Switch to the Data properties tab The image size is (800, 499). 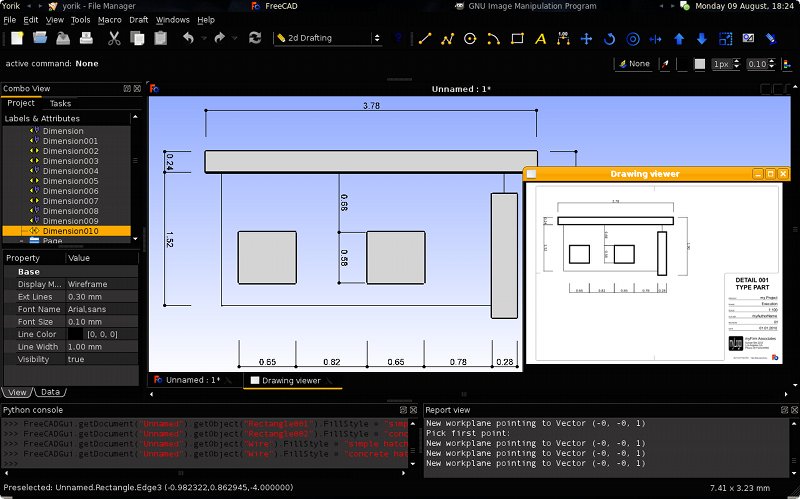point(50,392)
